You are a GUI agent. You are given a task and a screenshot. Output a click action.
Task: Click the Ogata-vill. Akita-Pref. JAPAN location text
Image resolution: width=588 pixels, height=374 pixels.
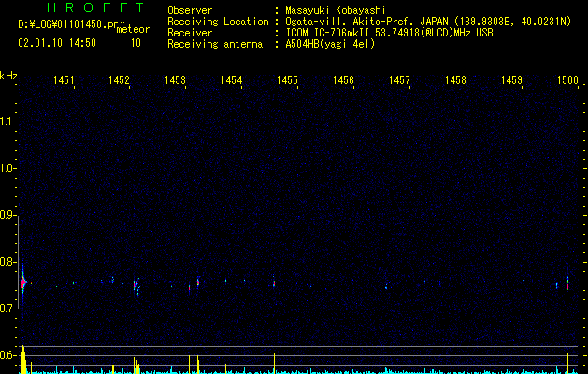pos(428,22)
